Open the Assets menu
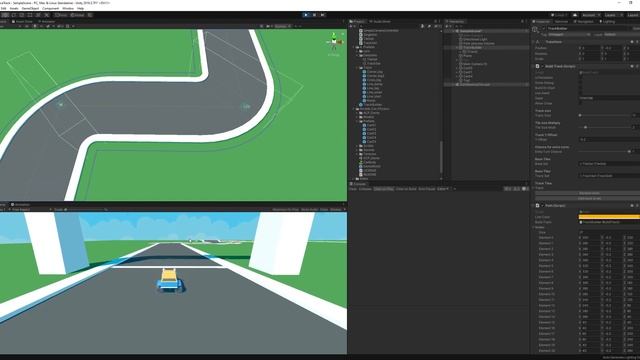The height and width of the screenshot is (360, 640). [x=14, y=8]
